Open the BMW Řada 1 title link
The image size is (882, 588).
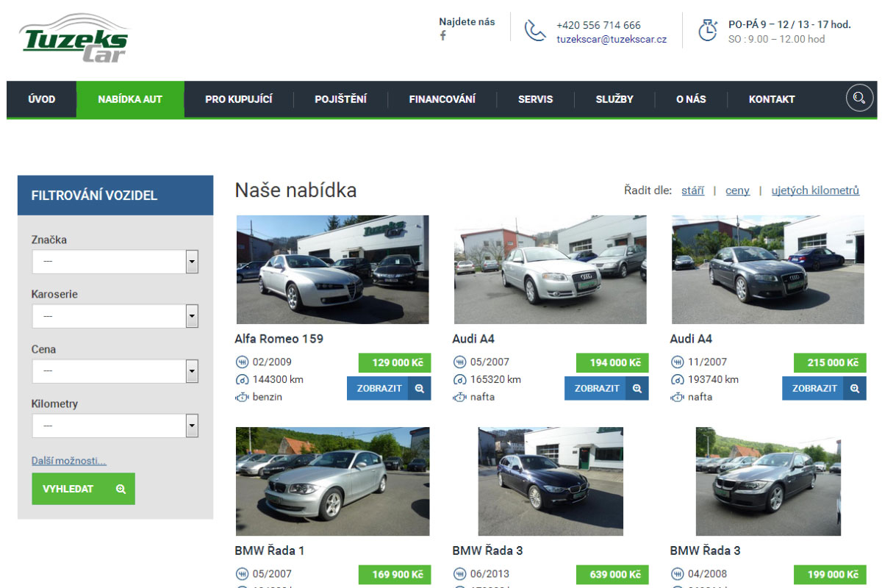point(269,551)
